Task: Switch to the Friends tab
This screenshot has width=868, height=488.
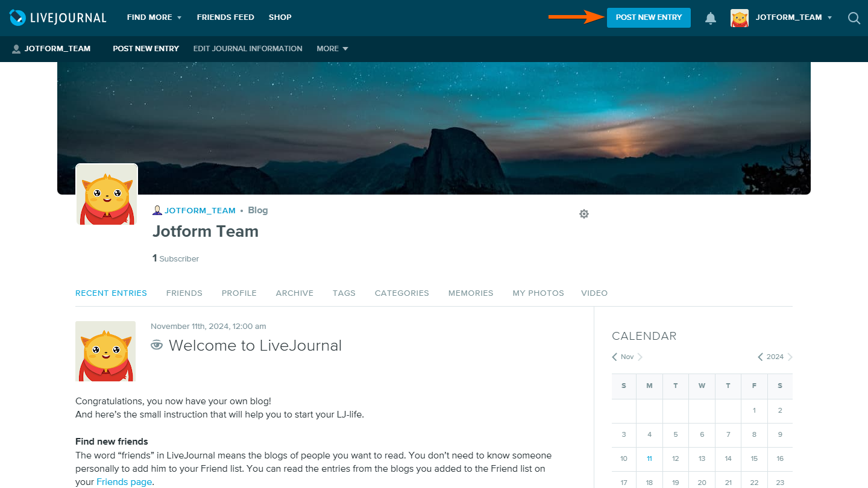Action: (184, 293)
